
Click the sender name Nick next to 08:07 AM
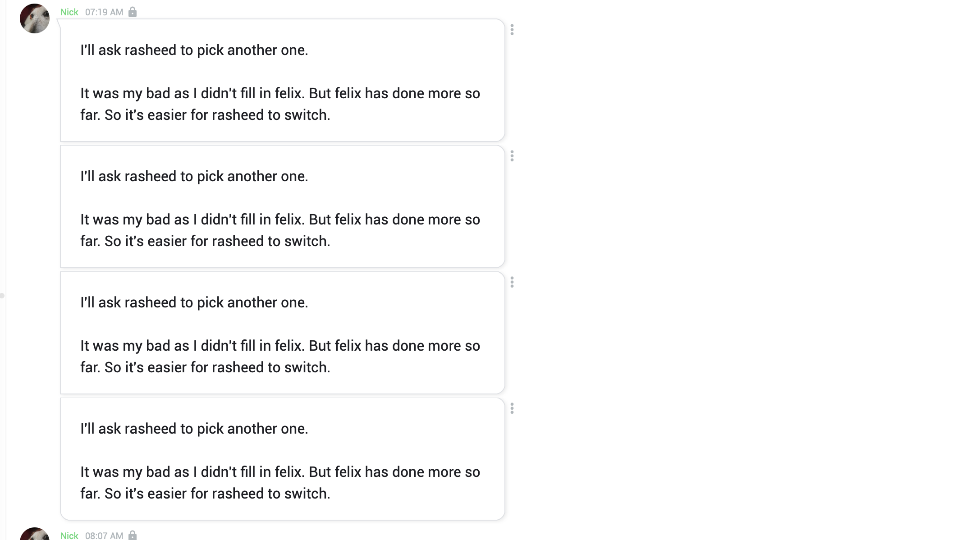pos(69,536)
